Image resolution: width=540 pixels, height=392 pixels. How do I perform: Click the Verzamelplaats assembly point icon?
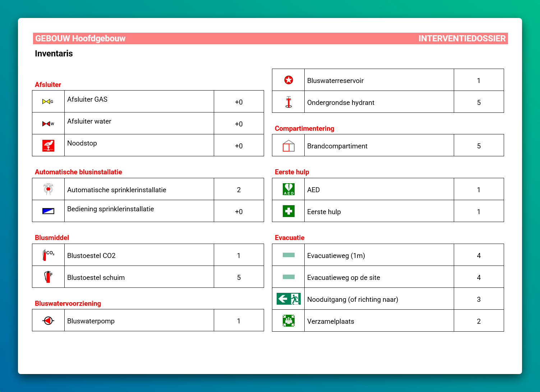coord(289,321)
